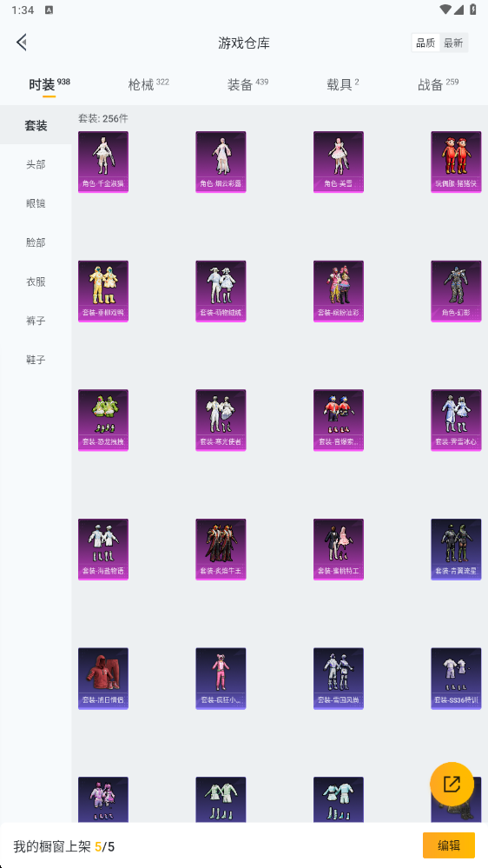This screenshot has width=488, height=868.
Task: Open the red hoodie 套装-旭日情侣 set
Action: coord(103,678)
